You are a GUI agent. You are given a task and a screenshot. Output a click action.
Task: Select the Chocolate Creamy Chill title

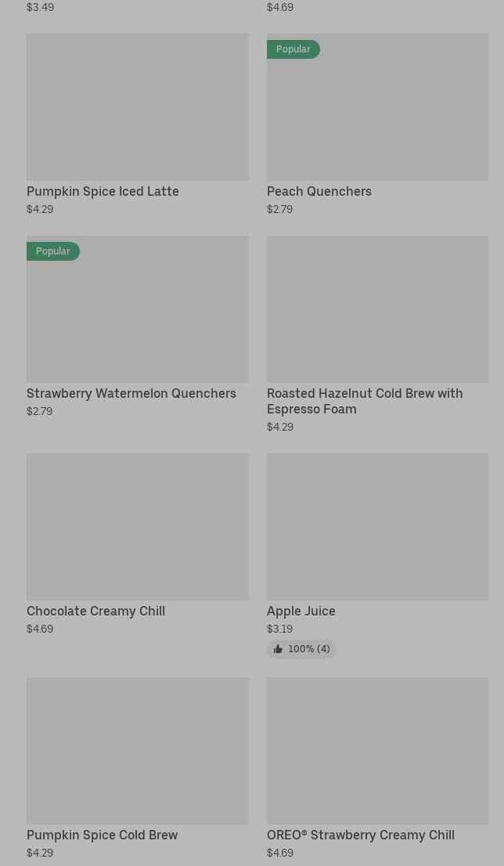coord(95,611)
